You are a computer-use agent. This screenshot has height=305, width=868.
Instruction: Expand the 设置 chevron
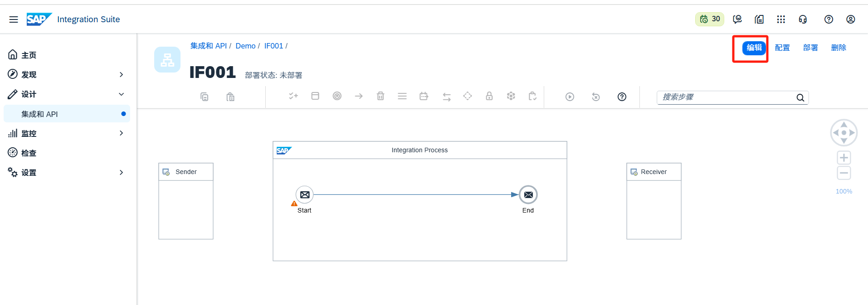tap(121, 172)
